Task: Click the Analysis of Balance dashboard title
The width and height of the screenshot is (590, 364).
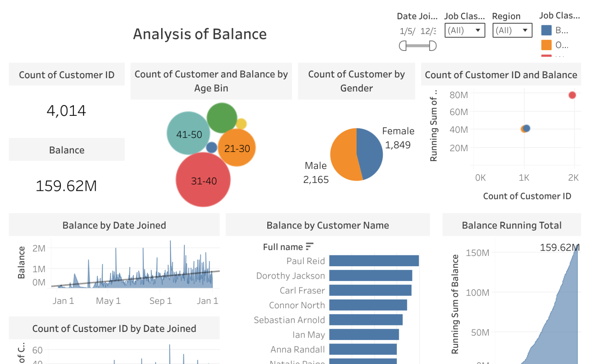Action: [x=200, y=34]
